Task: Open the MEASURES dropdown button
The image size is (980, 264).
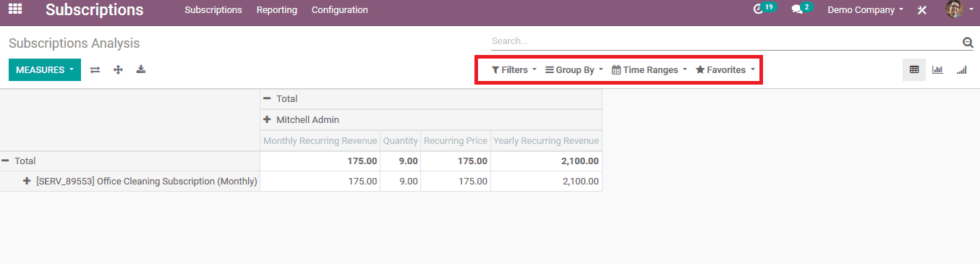Action: click(45, 70)
